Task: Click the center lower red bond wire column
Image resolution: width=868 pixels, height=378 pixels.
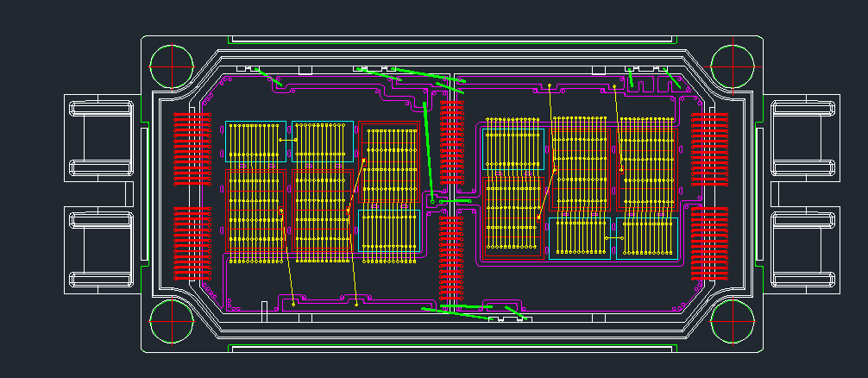Action: (451, 257)
